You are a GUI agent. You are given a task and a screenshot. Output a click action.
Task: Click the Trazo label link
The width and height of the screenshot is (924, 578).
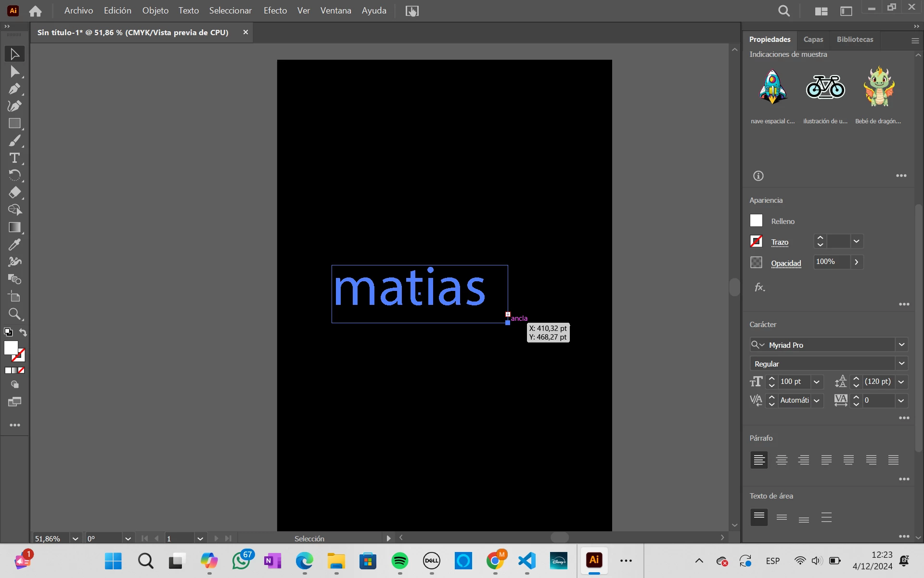[780, 242]
